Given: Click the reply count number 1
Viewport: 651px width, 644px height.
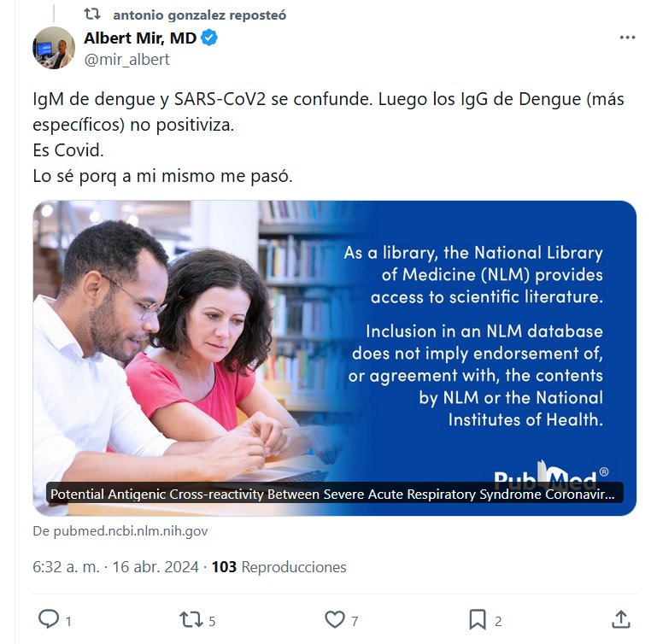Looking at the screenshot, I should click(68, 621).
